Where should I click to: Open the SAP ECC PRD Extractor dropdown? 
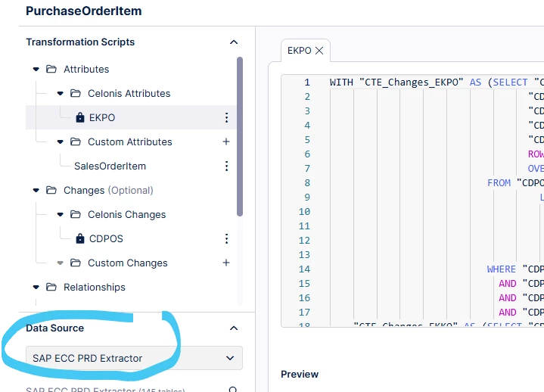point(134,358)
